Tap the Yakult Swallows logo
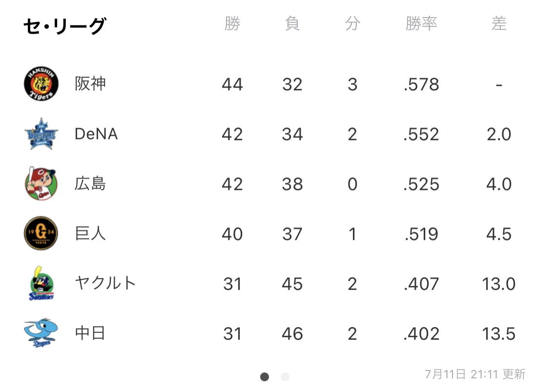 41,283
